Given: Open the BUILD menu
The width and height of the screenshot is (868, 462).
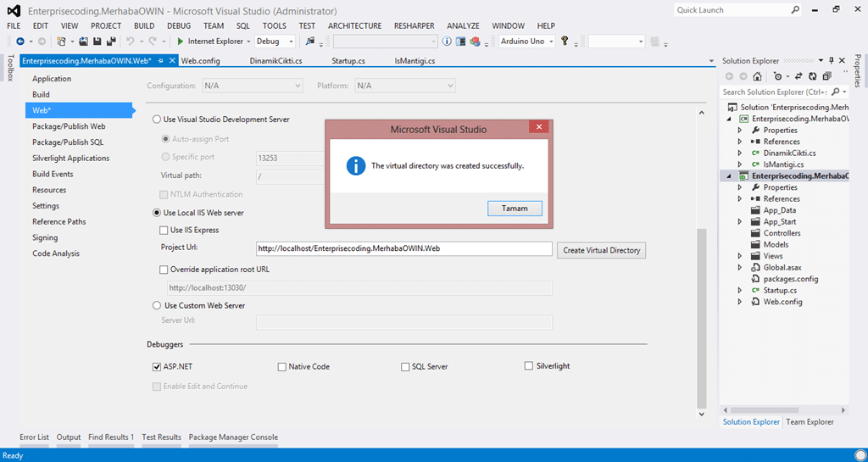Looking at the screenshot, I should (144, 26).
